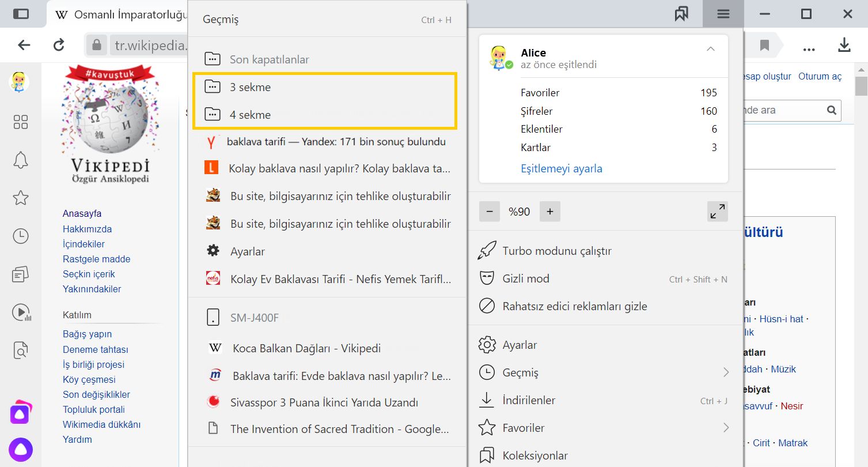This screenshot has height=467, width=868.
Task: Open notifications bell in sidebar
Action: 21,160
